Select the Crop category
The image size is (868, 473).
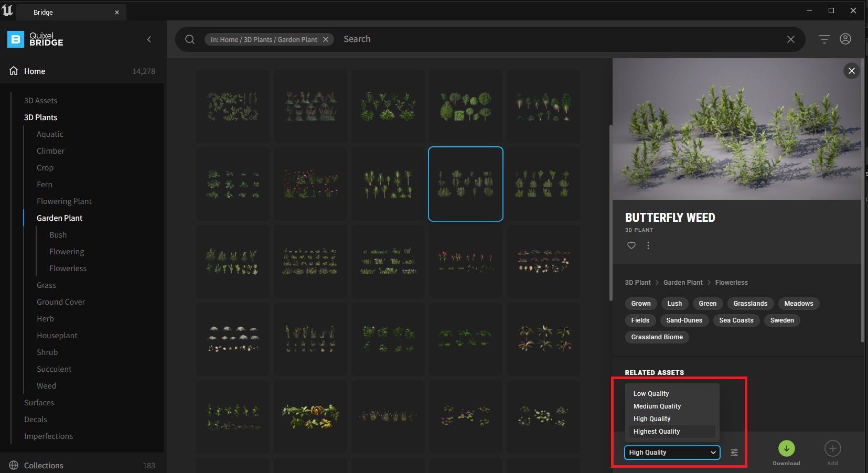pos(45,168)
